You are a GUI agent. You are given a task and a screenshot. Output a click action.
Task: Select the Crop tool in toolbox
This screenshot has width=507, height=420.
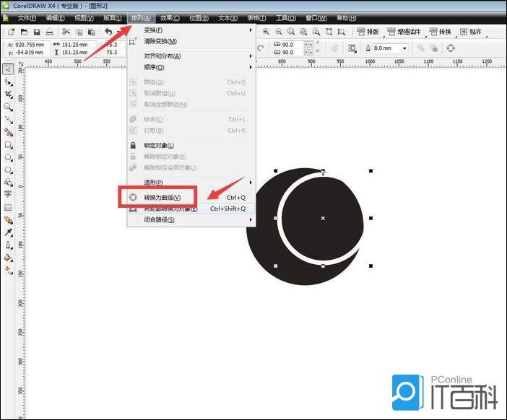tap(8, 95)
